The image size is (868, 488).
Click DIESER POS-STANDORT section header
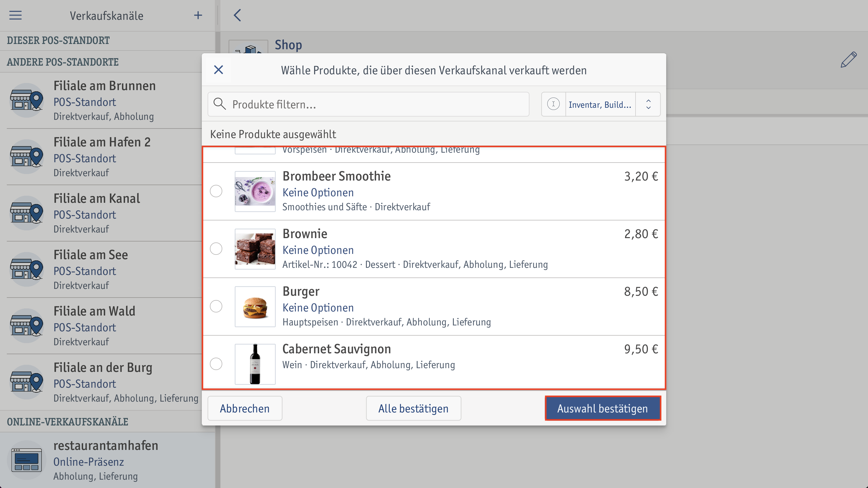[58, 41]
